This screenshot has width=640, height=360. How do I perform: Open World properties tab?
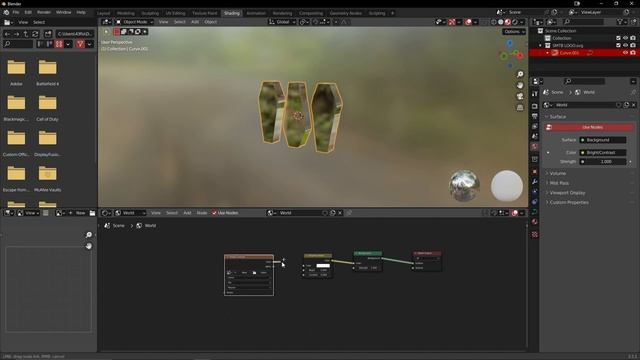pos(535,147)
